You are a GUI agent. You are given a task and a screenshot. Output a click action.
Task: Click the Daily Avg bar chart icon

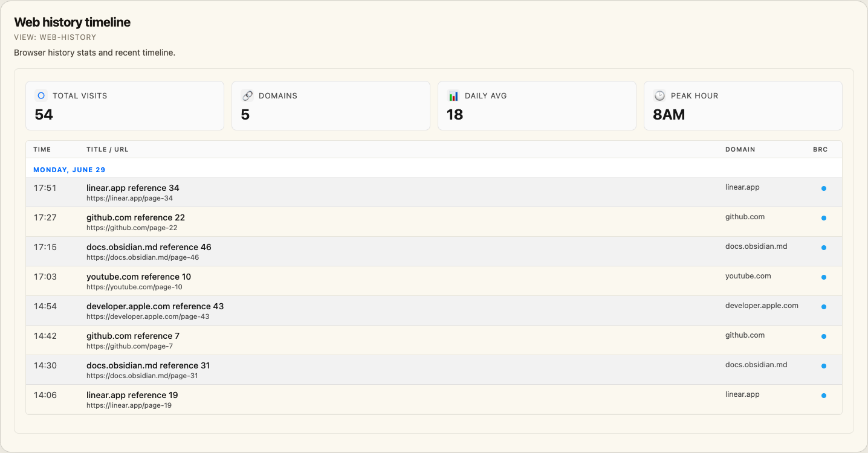coord(453,95)
